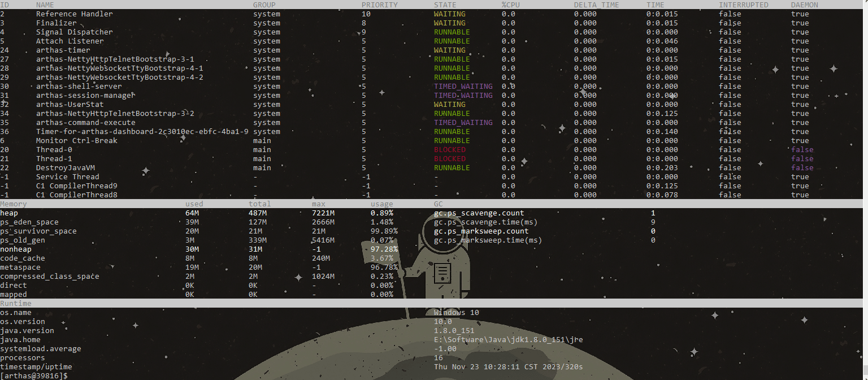Click the STATE column header
This screenshot has width=868, height=380.
pos(445,5)
